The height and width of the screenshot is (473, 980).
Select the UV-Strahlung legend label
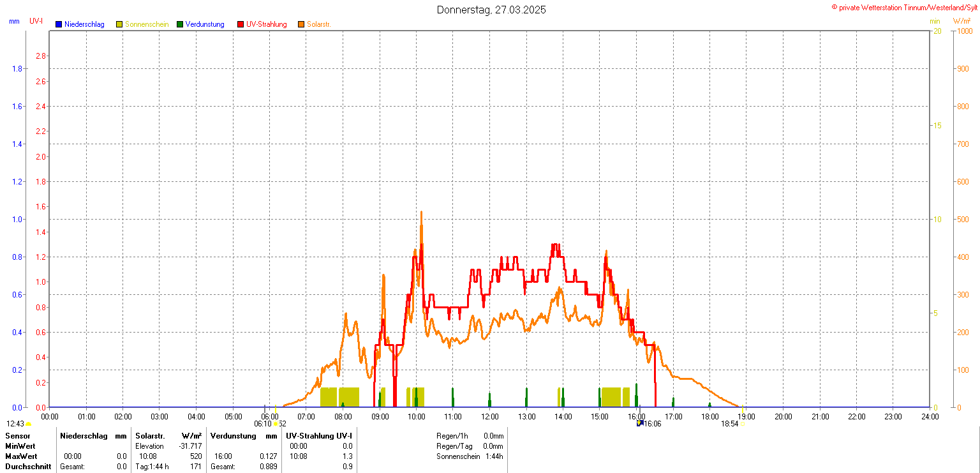click(267, 24)
